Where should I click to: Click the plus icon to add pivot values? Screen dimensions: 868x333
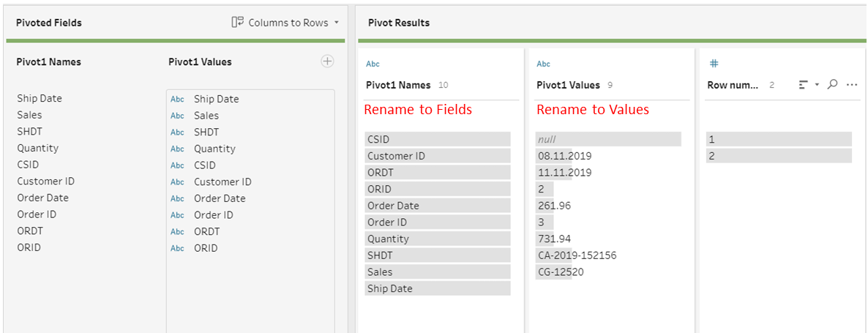coord(327,61)
